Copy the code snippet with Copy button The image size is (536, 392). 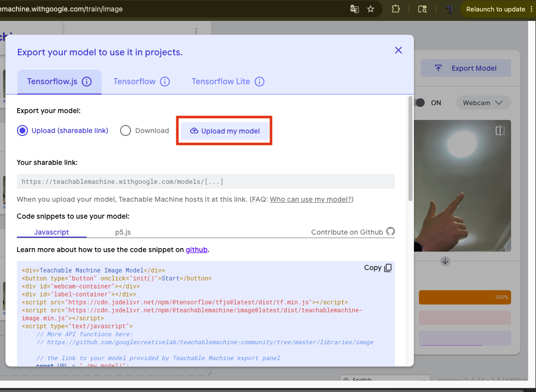pos(378,267)
